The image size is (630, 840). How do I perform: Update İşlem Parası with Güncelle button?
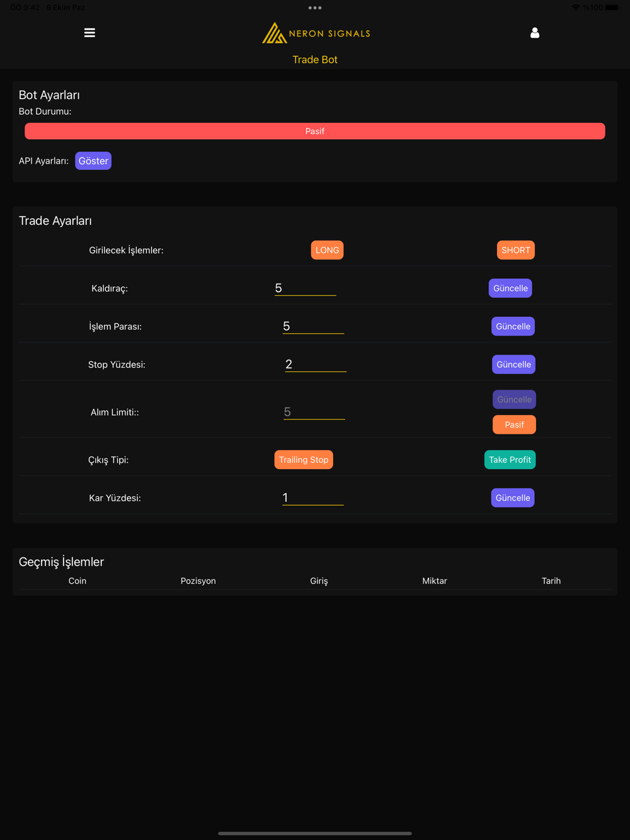513,326
